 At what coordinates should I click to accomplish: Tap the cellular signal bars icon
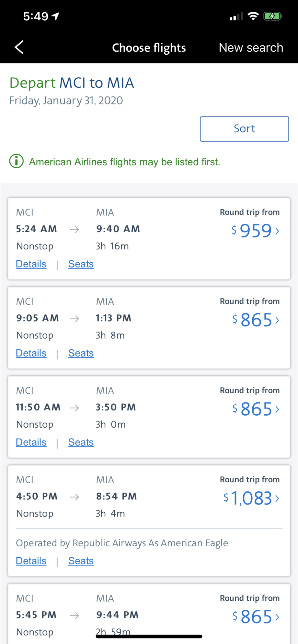click(236, 16)
